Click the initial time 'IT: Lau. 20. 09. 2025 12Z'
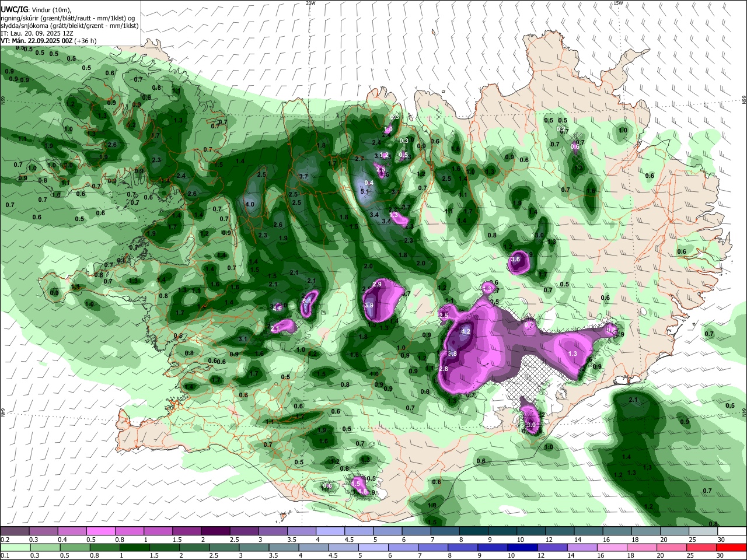The image size is (747, 560). tap(37, 33)
